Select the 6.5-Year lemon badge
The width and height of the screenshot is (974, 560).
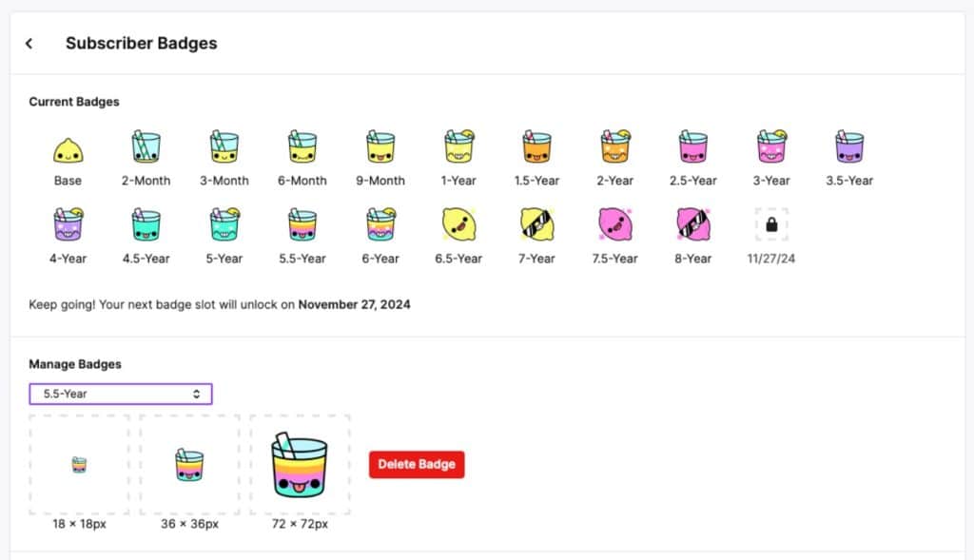tap(458, 226)
